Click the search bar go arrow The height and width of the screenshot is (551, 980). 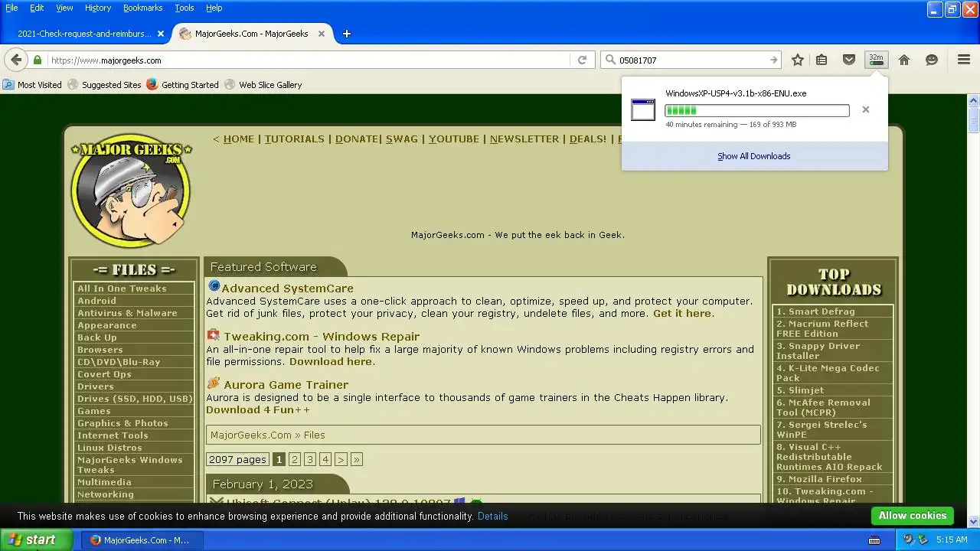click(773, 60)
